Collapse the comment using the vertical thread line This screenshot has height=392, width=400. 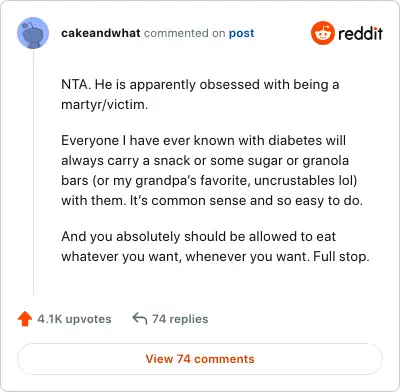pyautogui.click(x=33, y=172)
